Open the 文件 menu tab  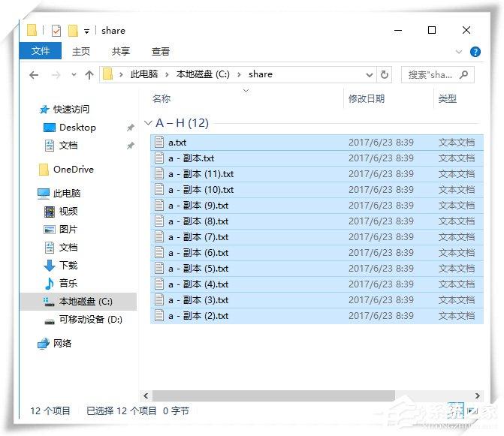[41, 51]
